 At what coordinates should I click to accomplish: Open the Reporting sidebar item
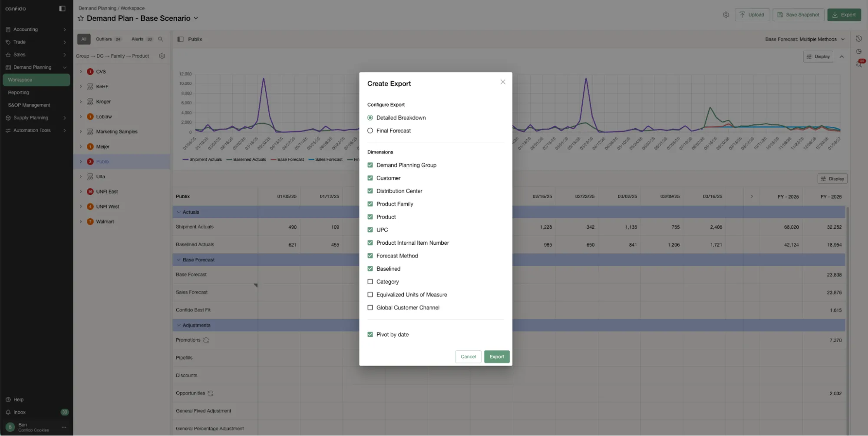tap(19, 93)
